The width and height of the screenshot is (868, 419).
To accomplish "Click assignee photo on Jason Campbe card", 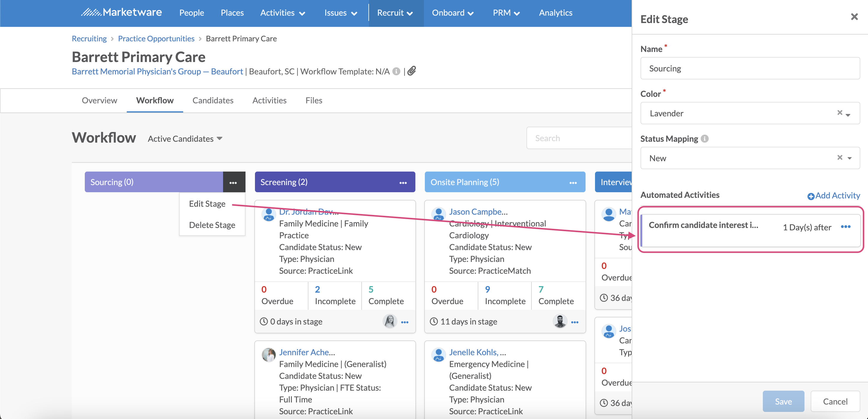I will tap(560, 321).
